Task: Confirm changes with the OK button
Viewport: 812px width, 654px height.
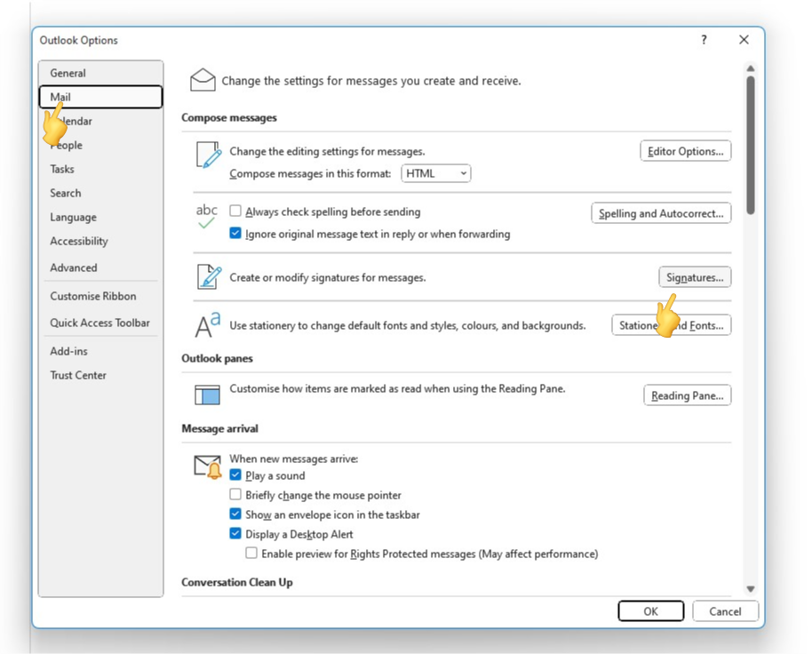Action: [651, 610]
